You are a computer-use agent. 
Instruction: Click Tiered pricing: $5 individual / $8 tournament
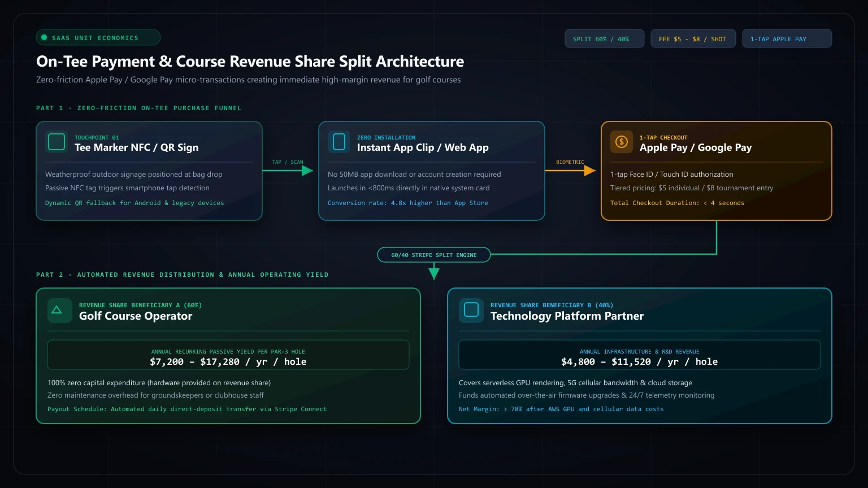[x=692, y=188]
